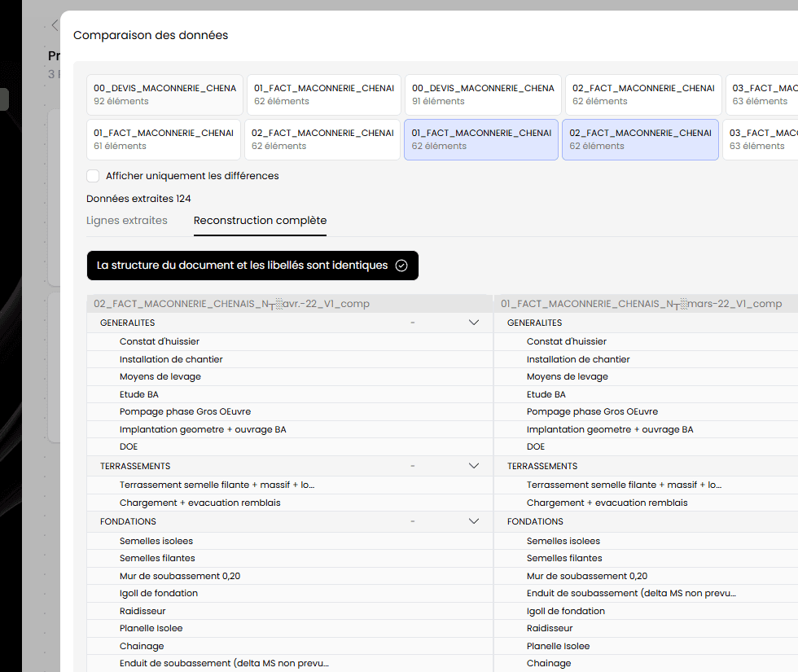This screenshot has height=672, width=798.
Task: Deselect the highlighted 01_FACT_MACONNERIE_CHENAI card
Action: pos(481,139)
